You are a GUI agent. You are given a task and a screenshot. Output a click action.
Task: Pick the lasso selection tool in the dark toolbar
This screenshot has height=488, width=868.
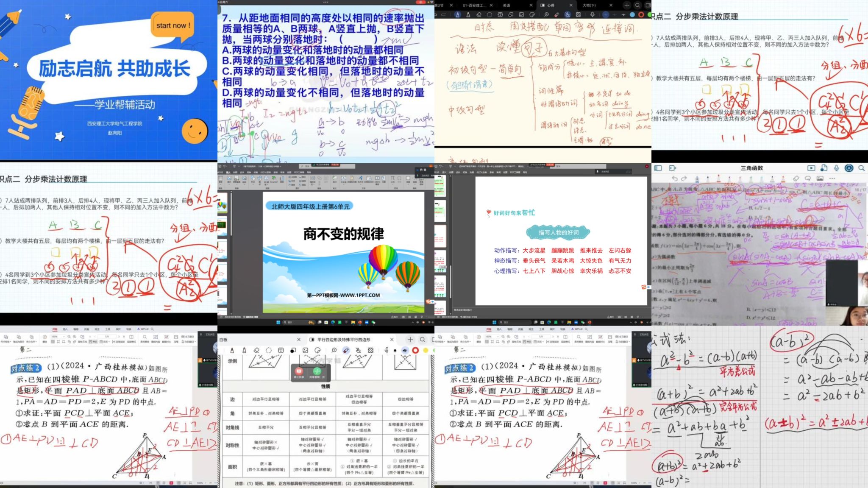point(490,14)
